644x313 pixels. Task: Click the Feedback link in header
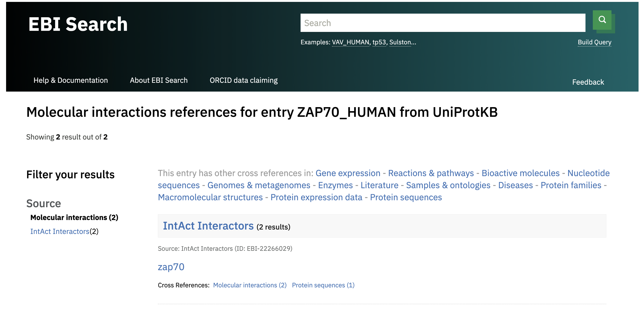click(588, 82)
